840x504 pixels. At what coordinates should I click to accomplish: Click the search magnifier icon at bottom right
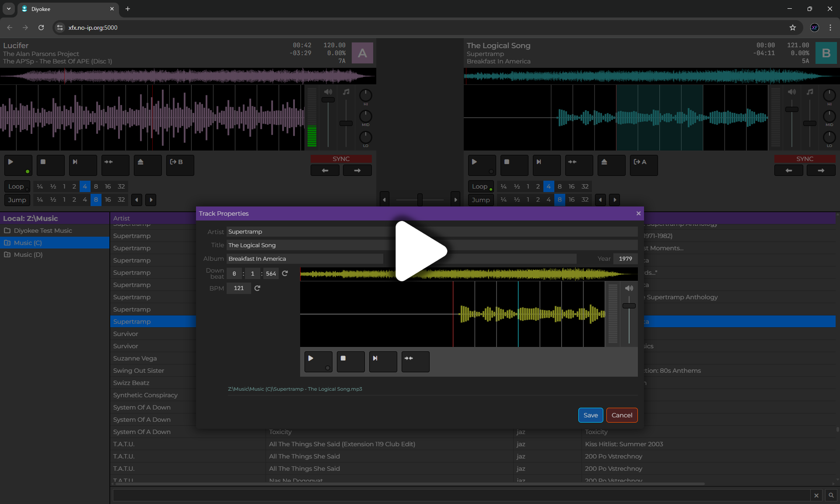point(831,495)
